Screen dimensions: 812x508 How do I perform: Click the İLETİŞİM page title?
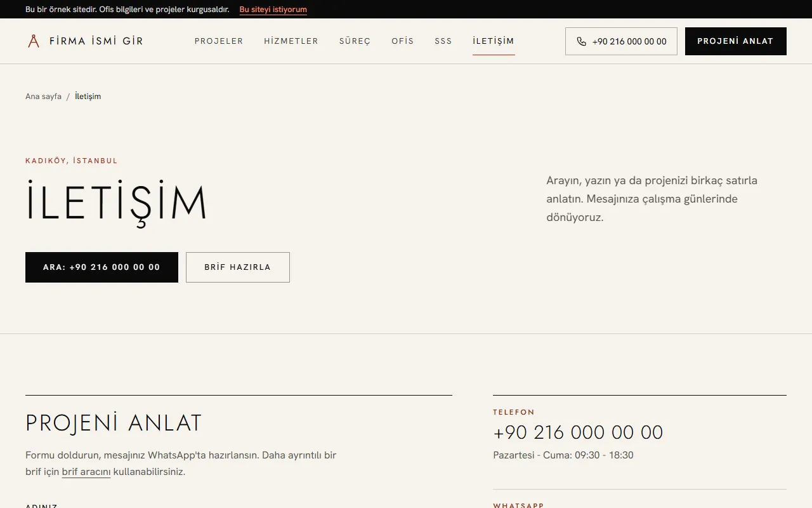pyautogui.click(x=116, y=202)
